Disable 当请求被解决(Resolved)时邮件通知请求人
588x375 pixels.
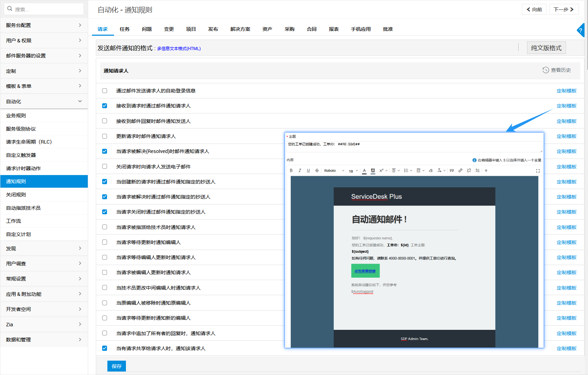click(105, 151)
